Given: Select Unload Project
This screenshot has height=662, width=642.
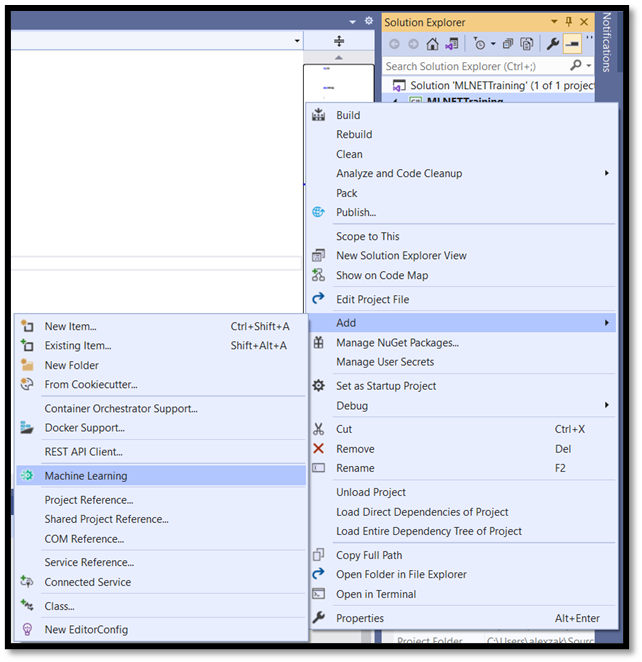Looking at the screenshot, I should [463, 492].
